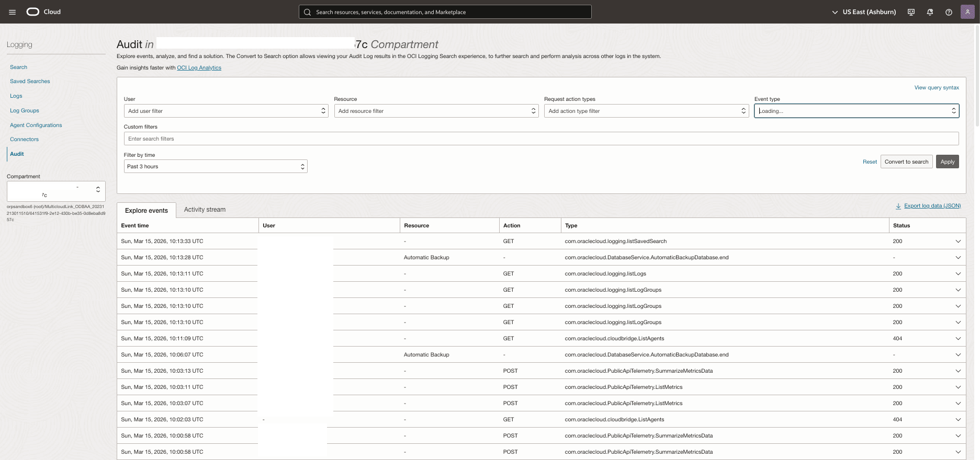The image size is (980, 460).
Task: Click the event time Sun, Mar 15, 2026, 10:03:07 UTC
Action: (x=162, y=404)
